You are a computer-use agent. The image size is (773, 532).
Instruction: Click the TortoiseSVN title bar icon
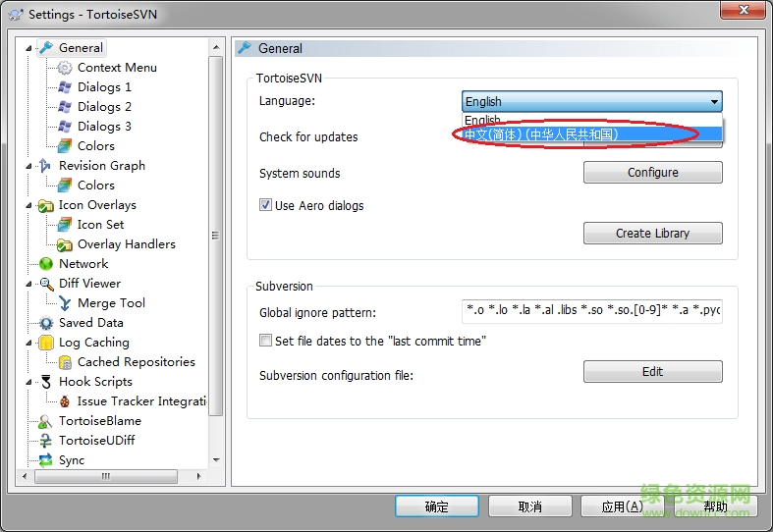click(16, 15)
